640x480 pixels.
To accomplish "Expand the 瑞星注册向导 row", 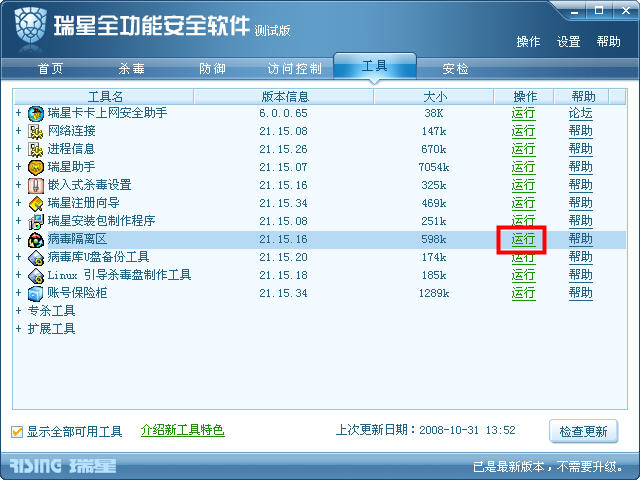I will [18, 202].
